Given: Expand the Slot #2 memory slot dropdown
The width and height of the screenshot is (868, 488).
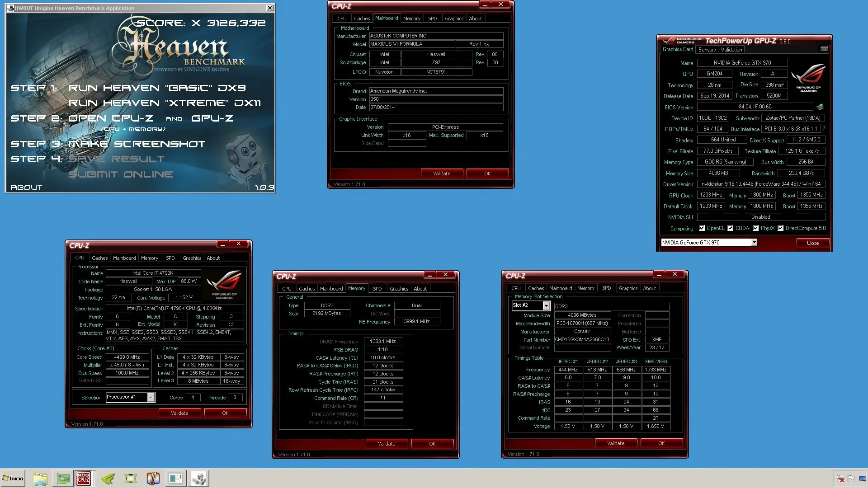Looking at the screenshot, I should (x=546, y=306).
